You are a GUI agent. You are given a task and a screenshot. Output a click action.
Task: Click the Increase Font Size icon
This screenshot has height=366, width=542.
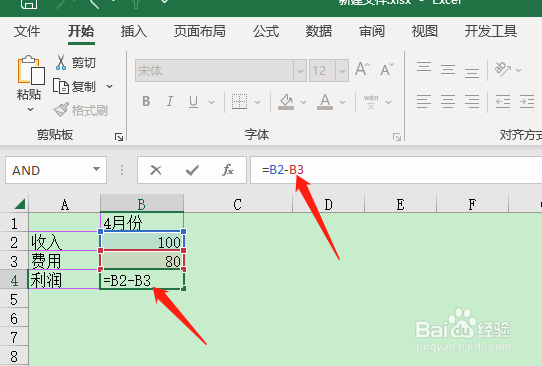pyautogui.click(x=362, y=69)
